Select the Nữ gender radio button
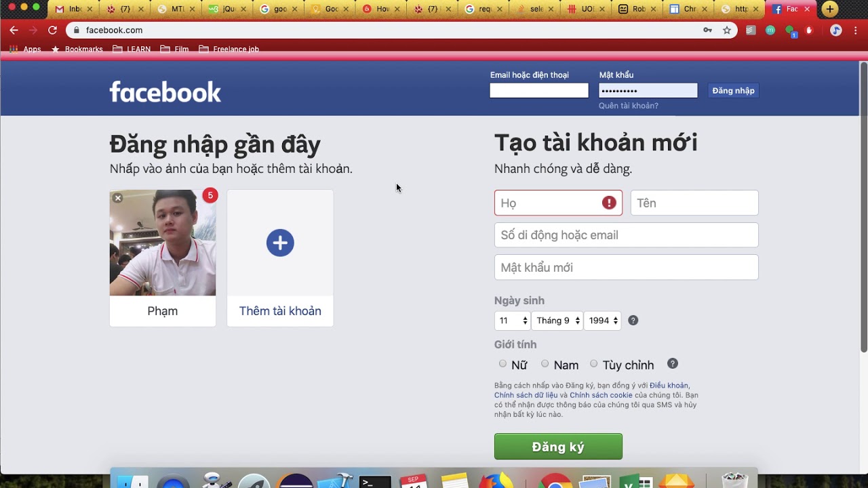 502,364
